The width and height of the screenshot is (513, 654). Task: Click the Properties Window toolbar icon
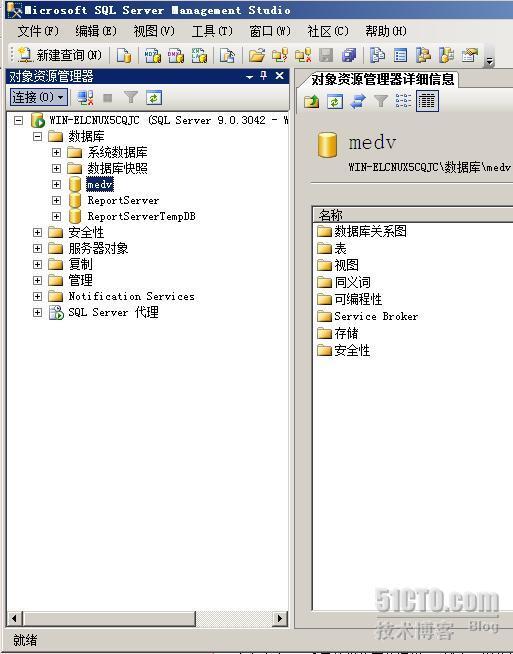point(470,55)
